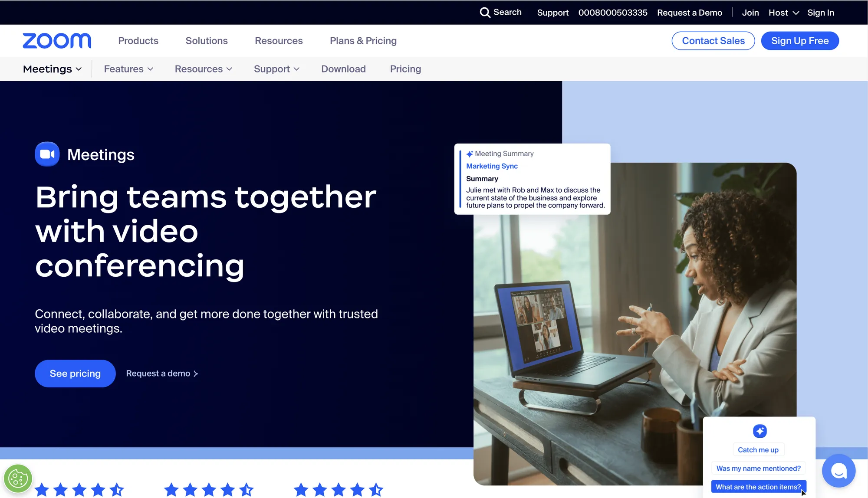Click the Meetings camera app icon
Image resolution: width=868 pixels, height=498 pixels.
coord(47,154)
